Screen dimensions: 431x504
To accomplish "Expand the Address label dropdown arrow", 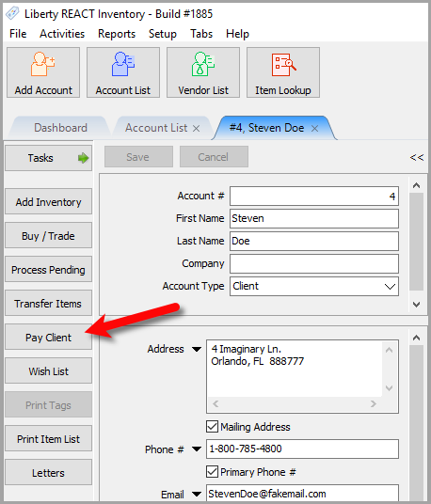I will click(x=197, y=349).
